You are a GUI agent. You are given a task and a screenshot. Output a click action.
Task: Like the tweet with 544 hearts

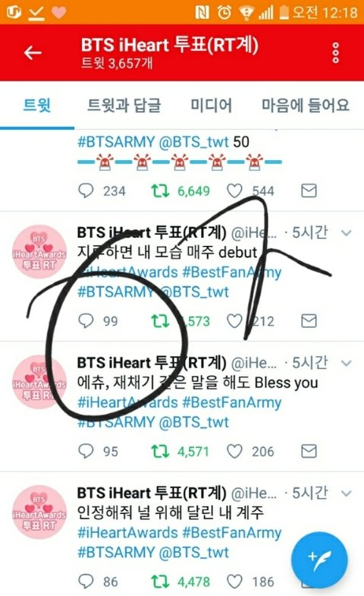coord(234,191)
